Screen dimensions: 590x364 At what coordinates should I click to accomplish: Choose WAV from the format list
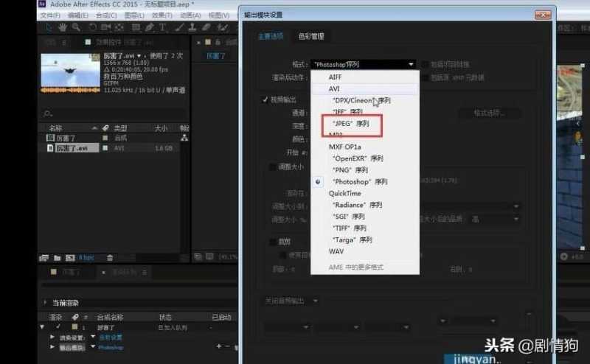(365, 251)
